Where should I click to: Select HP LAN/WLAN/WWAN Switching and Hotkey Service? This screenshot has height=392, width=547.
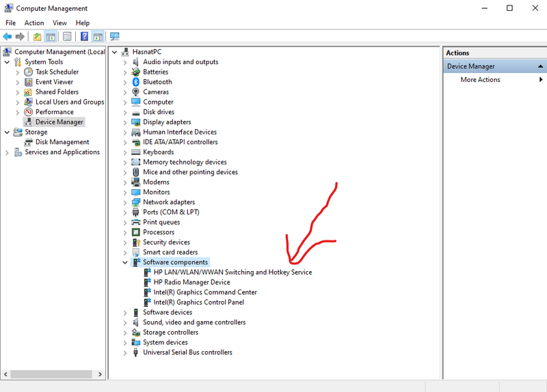(x=232, y=272)
